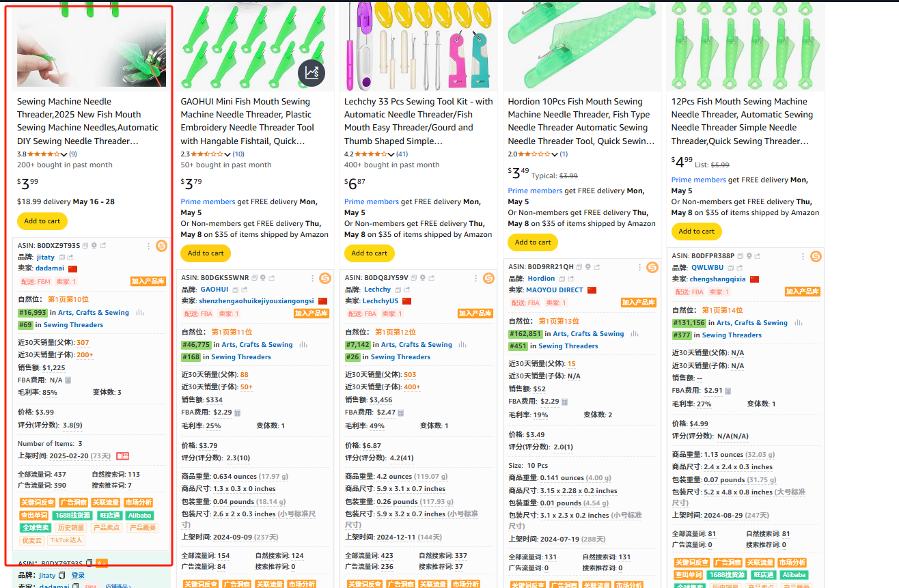Click the orange S logo in the jitaty card
The width and height of the screenshot is (899, 588).
(x=161, y=246)
